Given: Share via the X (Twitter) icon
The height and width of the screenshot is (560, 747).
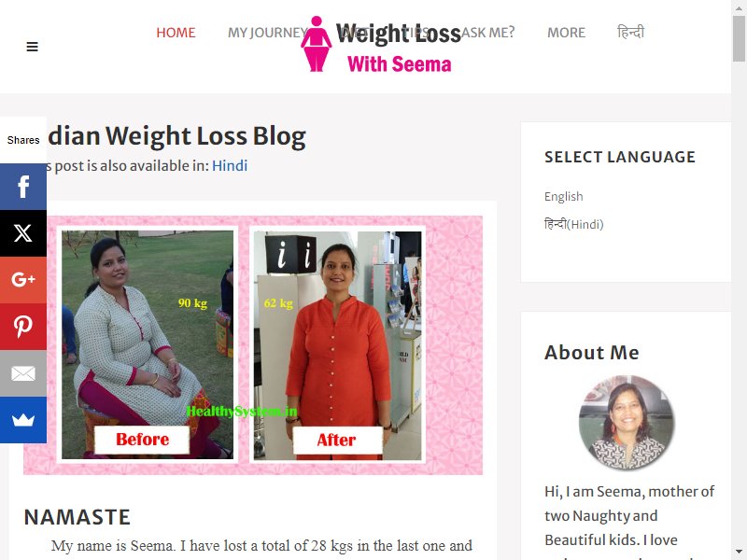Looking at the screenshot, I should 22,233.
